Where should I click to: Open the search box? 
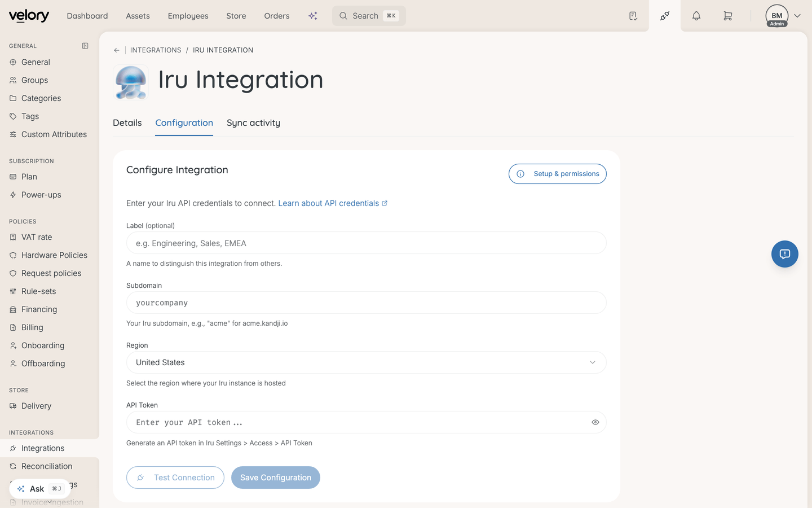click(x=369, y=16)
